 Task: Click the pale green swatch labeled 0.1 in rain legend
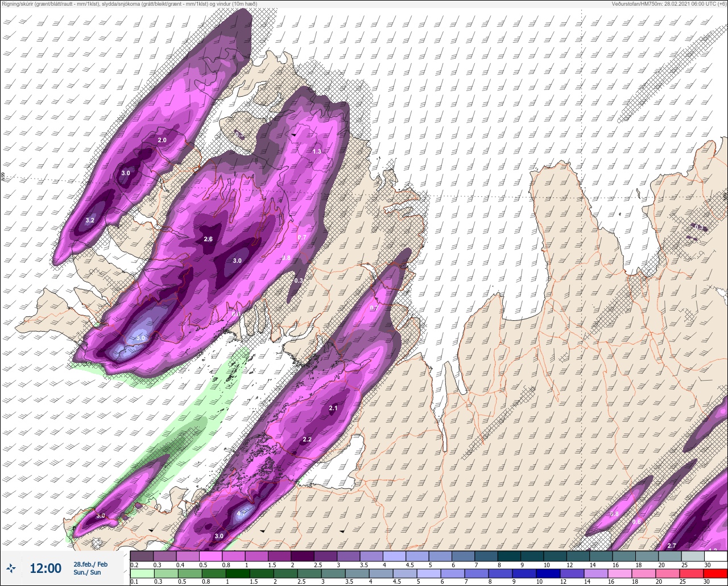tap(142, 573)
